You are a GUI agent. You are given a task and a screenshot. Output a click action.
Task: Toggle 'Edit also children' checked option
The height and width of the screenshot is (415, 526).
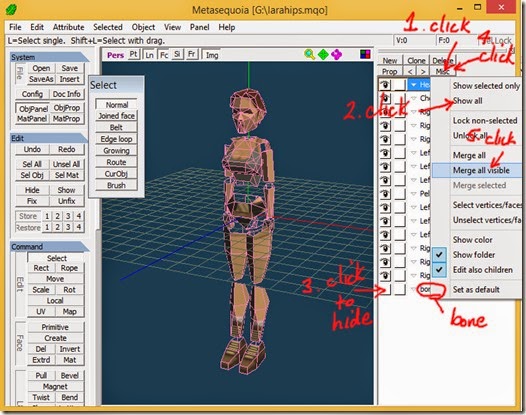(x=475, y=270)
